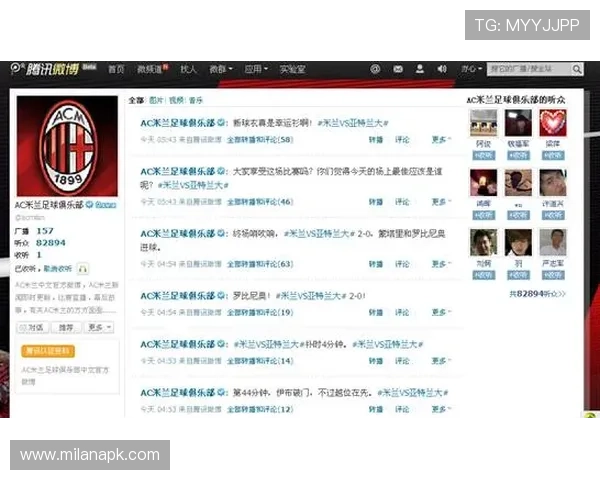Viewport: 600px width, 480px height.
Task: Click 收听 under heart-image listener
Action: pos(553,155)
